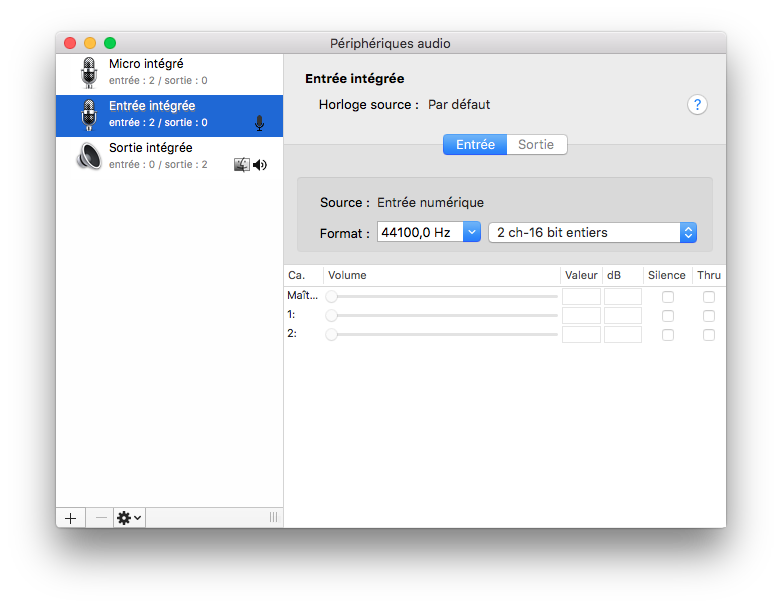Add a new audio device with plus
This screenshot has height=608, width=782.
(x=70, y=518)
